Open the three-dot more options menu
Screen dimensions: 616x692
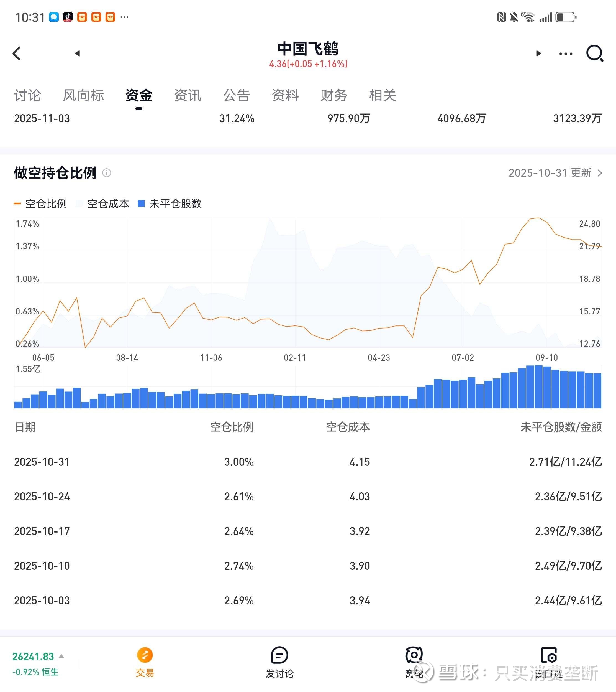click(566, 54)
